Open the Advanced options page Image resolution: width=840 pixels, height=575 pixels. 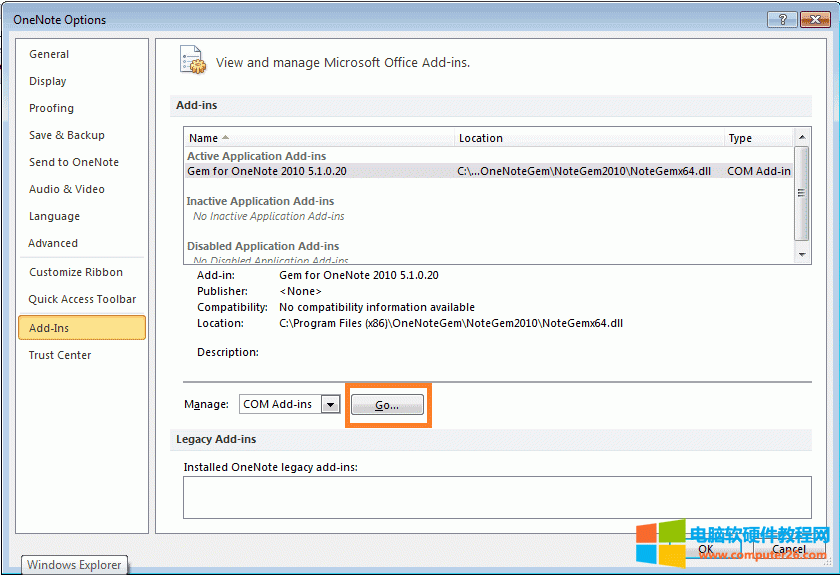[x=53, y=243]
